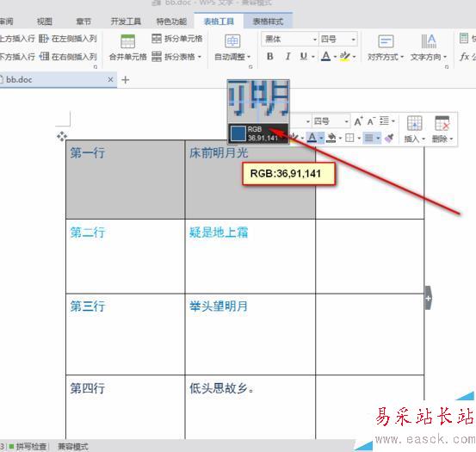Switch to the Table Tools (表格工具) tab
This screenshot has width=476, height=452.
coord(219,22)
